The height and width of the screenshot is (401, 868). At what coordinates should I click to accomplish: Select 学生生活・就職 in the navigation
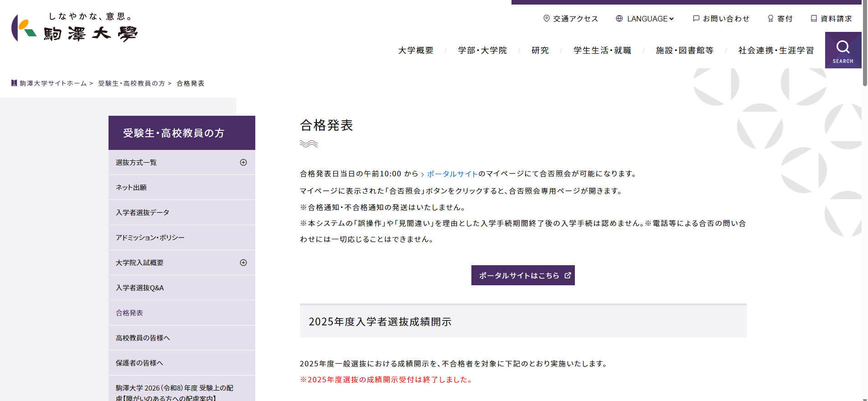(602, 50)
